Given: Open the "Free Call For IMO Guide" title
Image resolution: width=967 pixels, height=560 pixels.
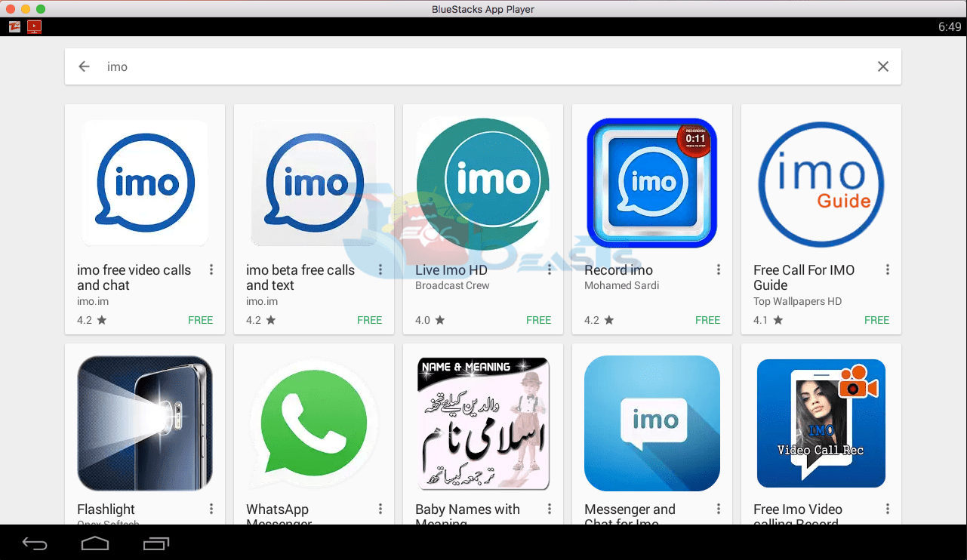Looking at the screenshot, I should 804,278.
